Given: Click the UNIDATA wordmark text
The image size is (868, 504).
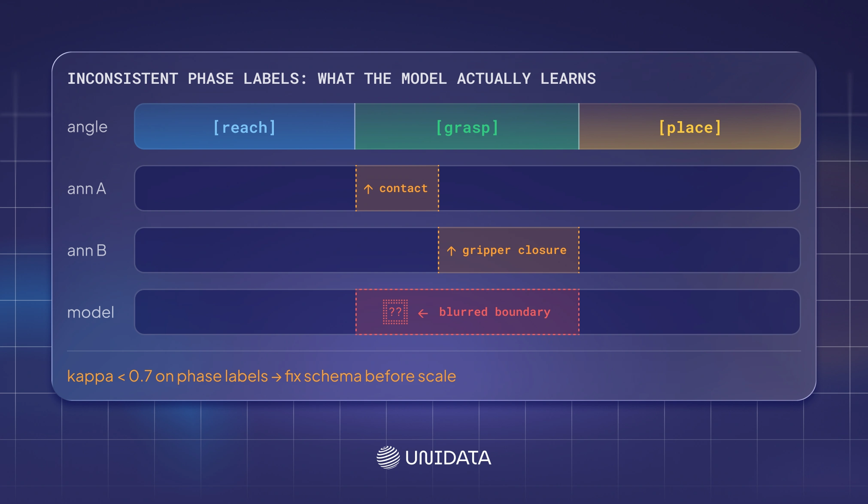Looking at the screenshot, I should point(448,458).
